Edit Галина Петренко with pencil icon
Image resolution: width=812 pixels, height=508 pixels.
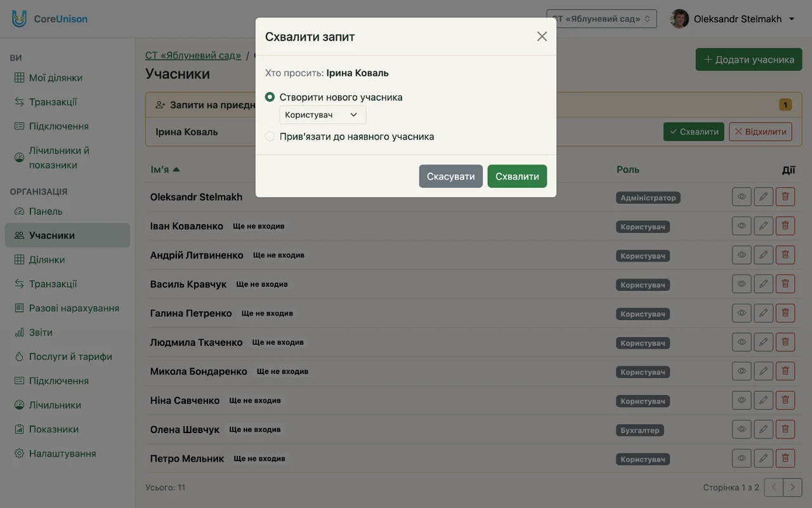764,313
